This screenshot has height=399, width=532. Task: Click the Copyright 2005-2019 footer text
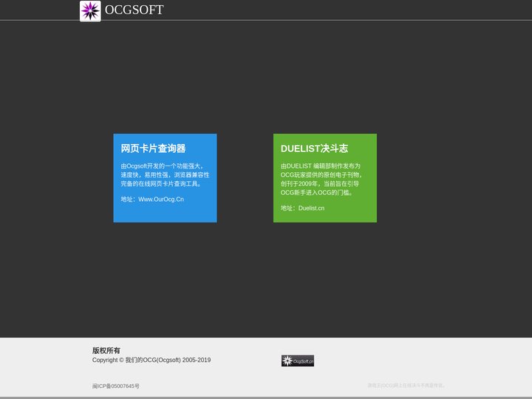pyautogui.click(x=151, y=360)
